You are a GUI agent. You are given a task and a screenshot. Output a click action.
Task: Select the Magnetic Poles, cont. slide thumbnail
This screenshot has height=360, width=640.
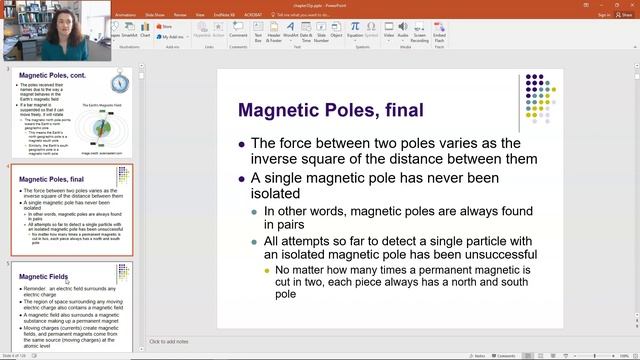[x=72, y=113]
